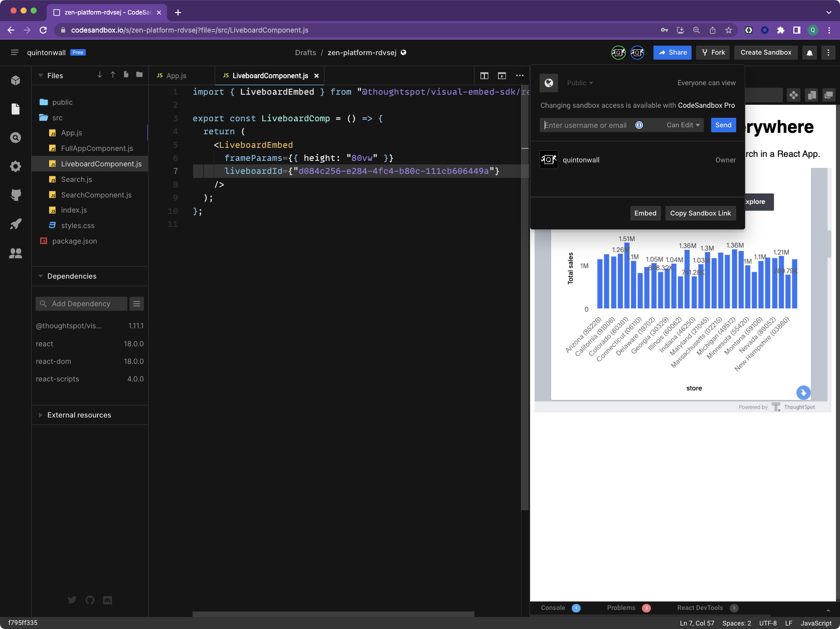This screenshot has width=840, height=629.
Task: Open the Console tab
Action: (x=553, y=608)
